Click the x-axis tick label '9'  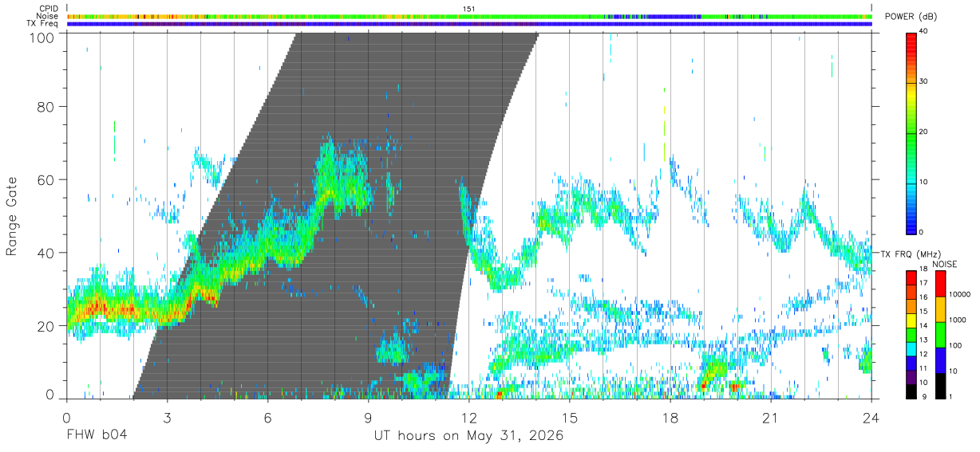click(x=368, y=417)
